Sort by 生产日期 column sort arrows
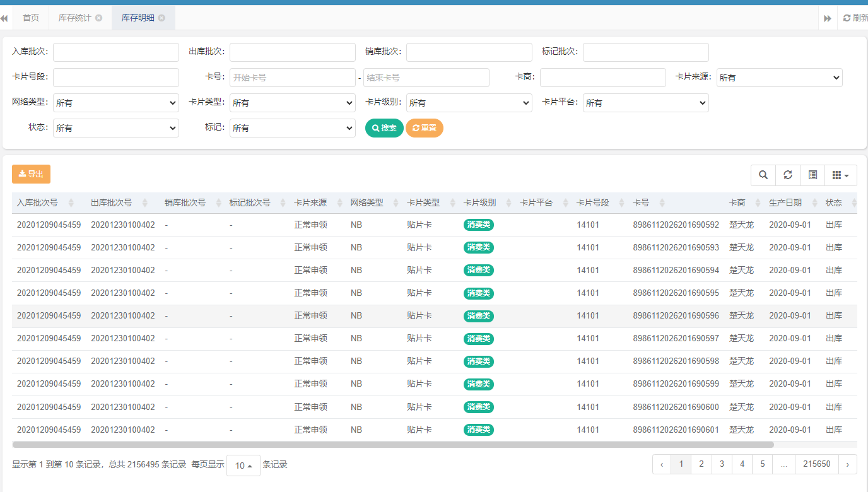Image resolution: width=868 pixels, height=492 pixels. (815, 203)
